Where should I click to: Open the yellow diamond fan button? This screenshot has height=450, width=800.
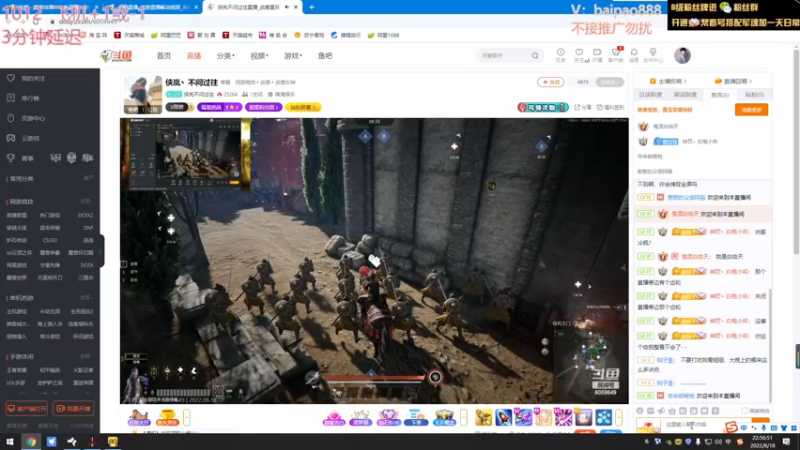pos(303,107)
